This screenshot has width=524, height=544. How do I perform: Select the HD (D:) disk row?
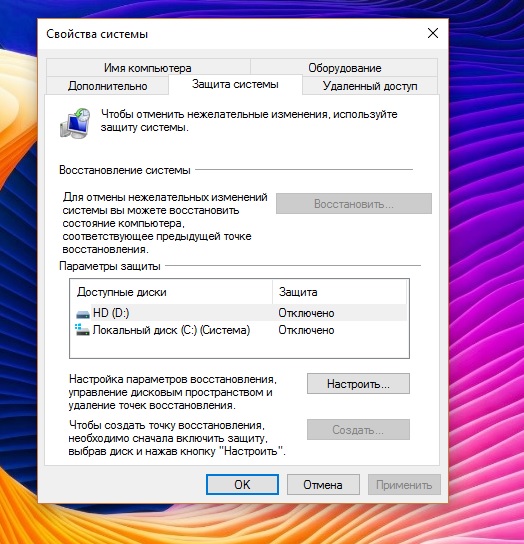239,313
